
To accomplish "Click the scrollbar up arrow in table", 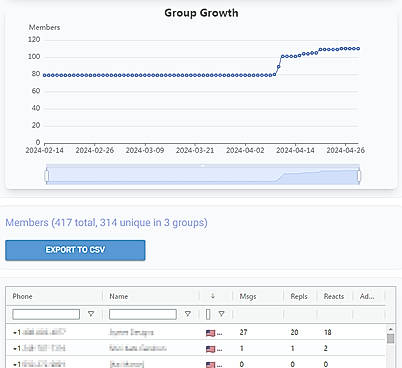I will coord(390,329).
